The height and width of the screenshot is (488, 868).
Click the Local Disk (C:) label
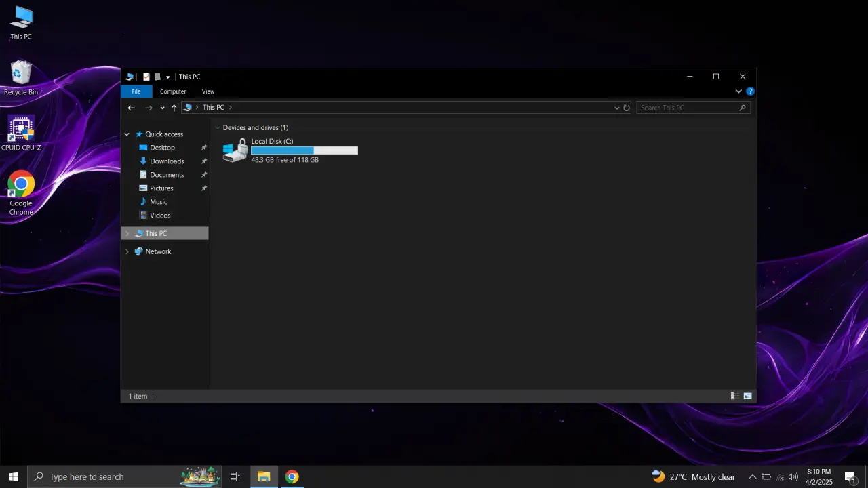point(272,141)
